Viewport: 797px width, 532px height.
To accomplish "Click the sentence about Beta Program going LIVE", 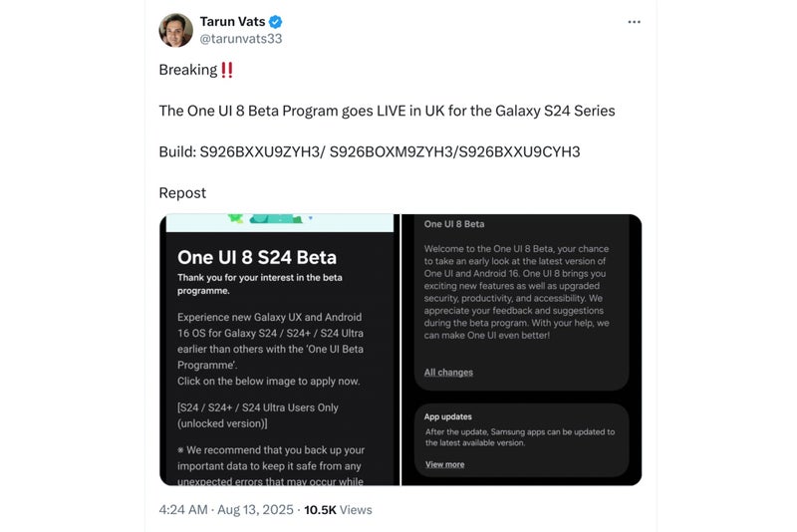I will (387, 111).
